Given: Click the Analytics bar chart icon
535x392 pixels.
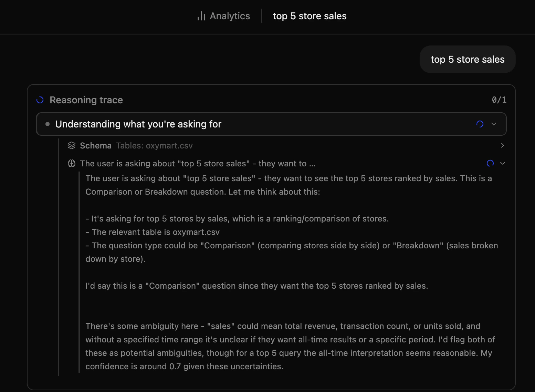Looking at the screenshot, I should pyautogui.click(x=201, y=16).
